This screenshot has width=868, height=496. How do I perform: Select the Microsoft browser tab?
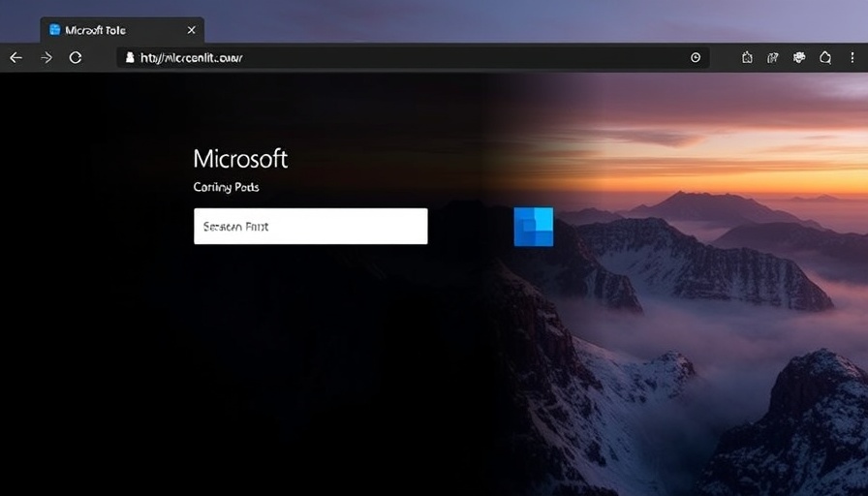[x=122, y=30]
